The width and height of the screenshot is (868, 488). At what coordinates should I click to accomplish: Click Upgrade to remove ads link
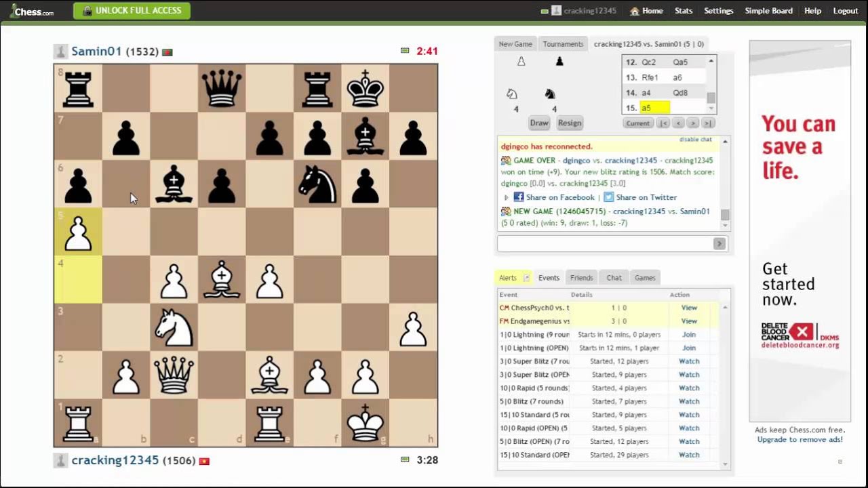point(800,439)
